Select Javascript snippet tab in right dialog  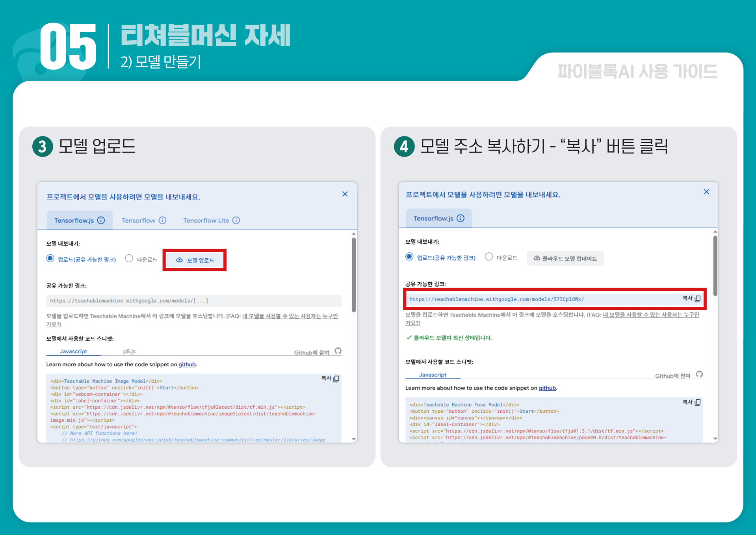(x=433, y=375)
